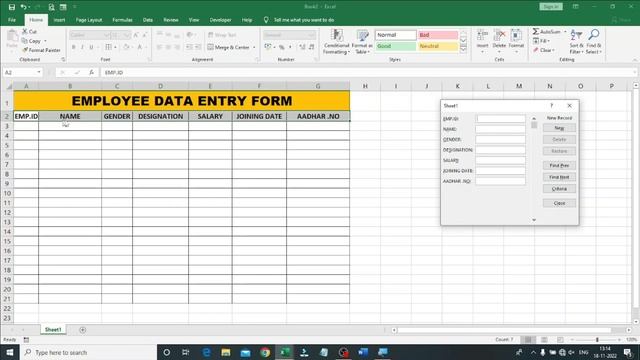Click the Percent Style icon
The height and width of the screenshot is (360, 640).
282,47
